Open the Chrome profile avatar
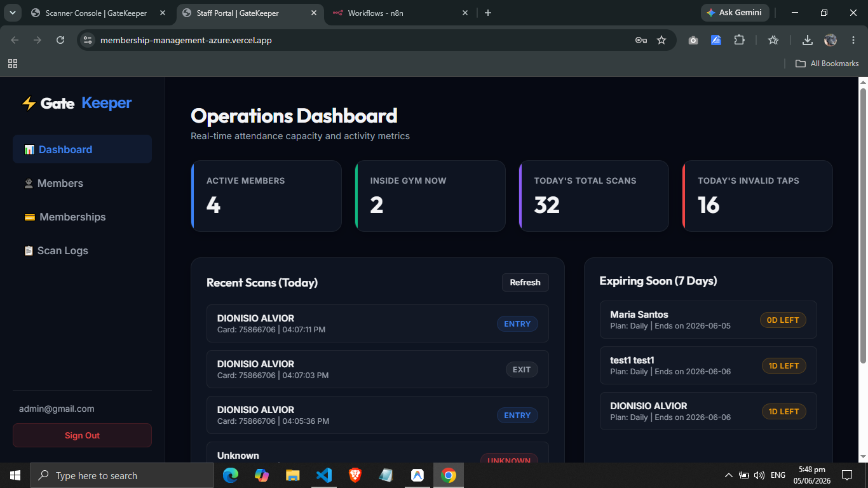The height and width of the screenshot is (488, 868). 831,40
